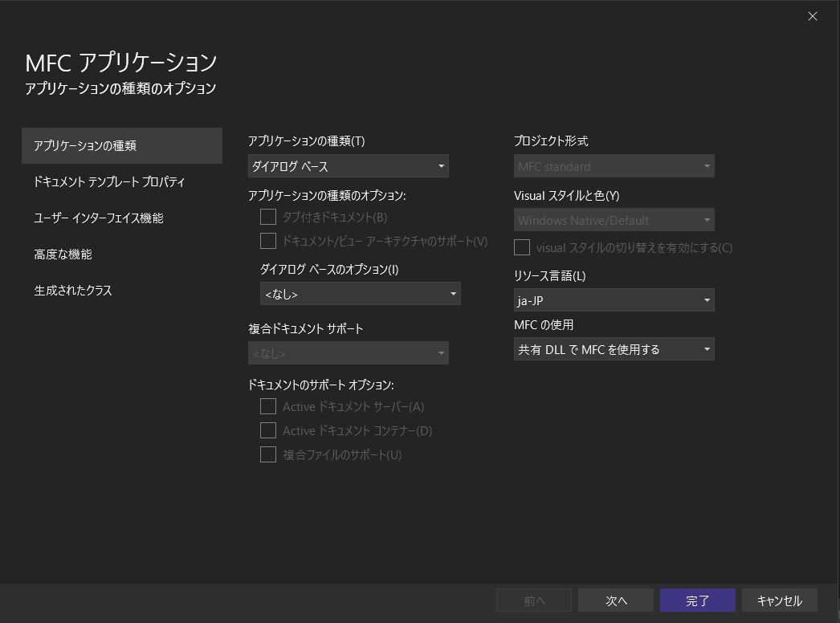The height and width of the screenshot is (623, 840).
Task: Close the MFC application wizard window
Action: coord(813,16)
